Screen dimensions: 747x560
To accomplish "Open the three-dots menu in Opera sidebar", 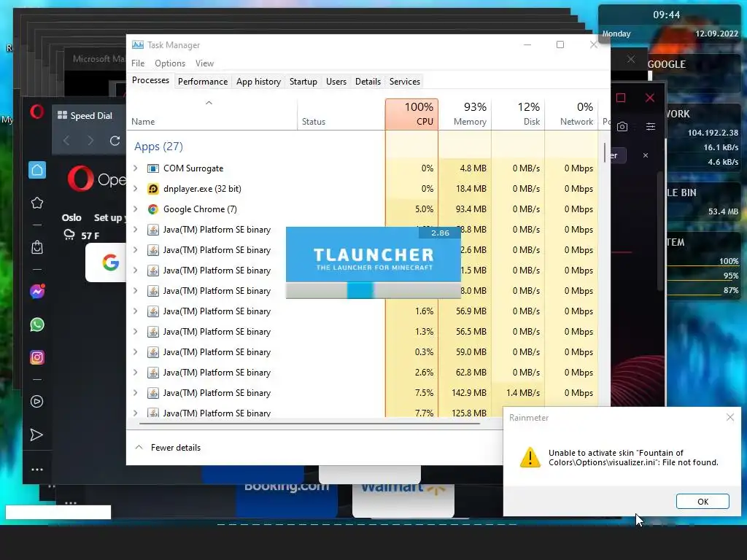I will (37, 470).
